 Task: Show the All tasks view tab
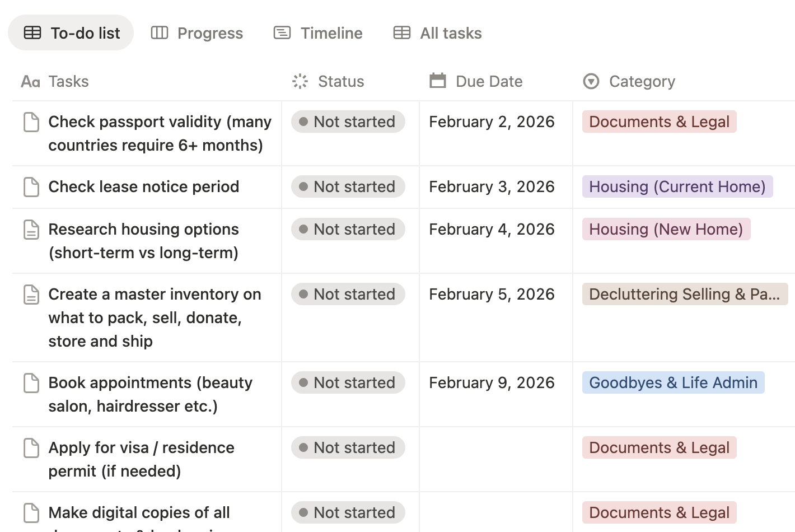tap(437, 33)
